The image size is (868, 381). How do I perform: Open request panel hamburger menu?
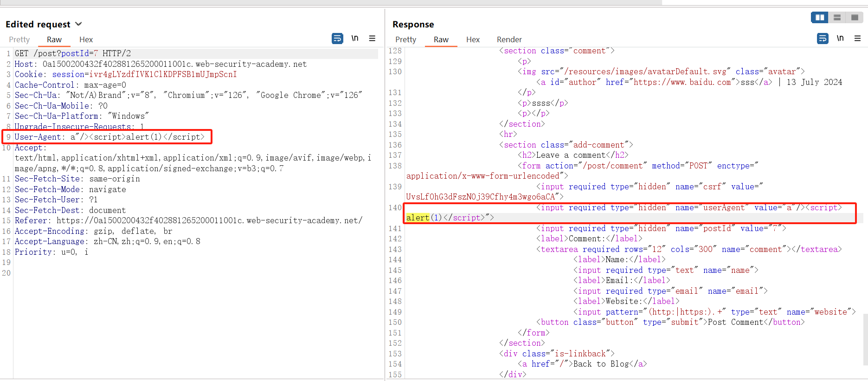pyautogui.click(x=372, y=38)
